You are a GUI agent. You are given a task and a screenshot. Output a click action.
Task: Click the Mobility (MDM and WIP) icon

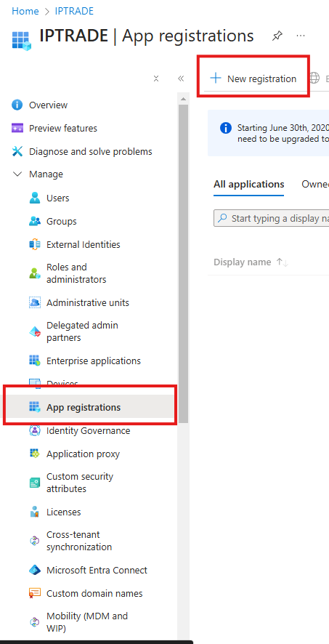click(x=35, y=622)
